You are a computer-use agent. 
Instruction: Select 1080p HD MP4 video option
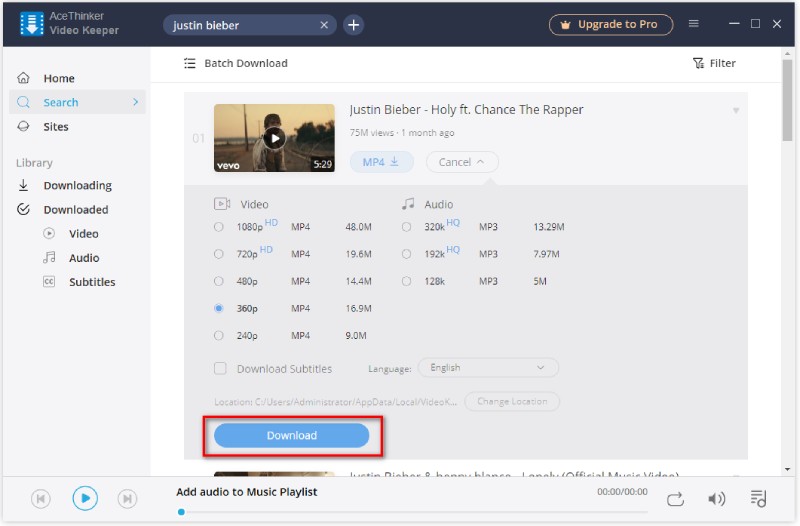[219, 227]
